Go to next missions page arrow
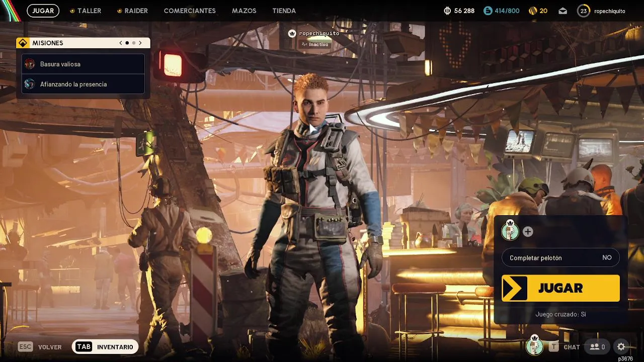Image resolution: width=644 pixels, height=362 pixels. [140, 43]
